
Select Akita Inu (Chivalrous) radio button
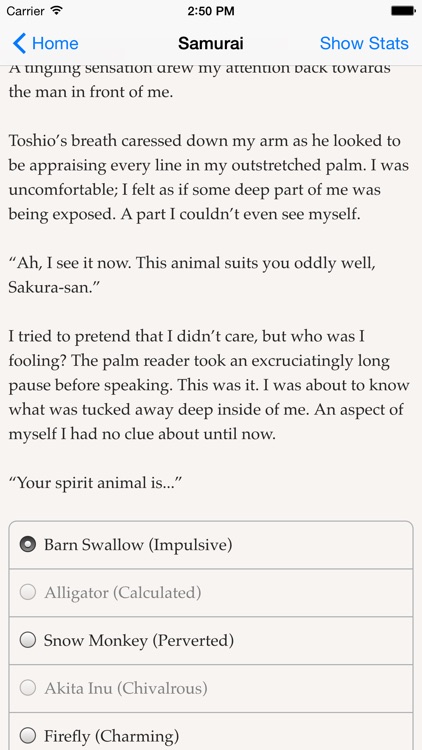tap(28, 688)
